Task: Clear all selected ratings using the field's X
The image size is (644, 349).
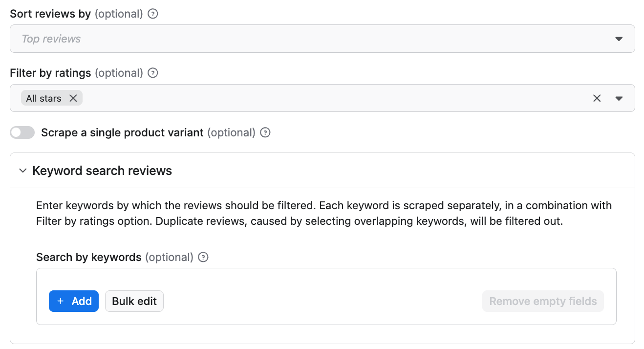Action: 597,98
